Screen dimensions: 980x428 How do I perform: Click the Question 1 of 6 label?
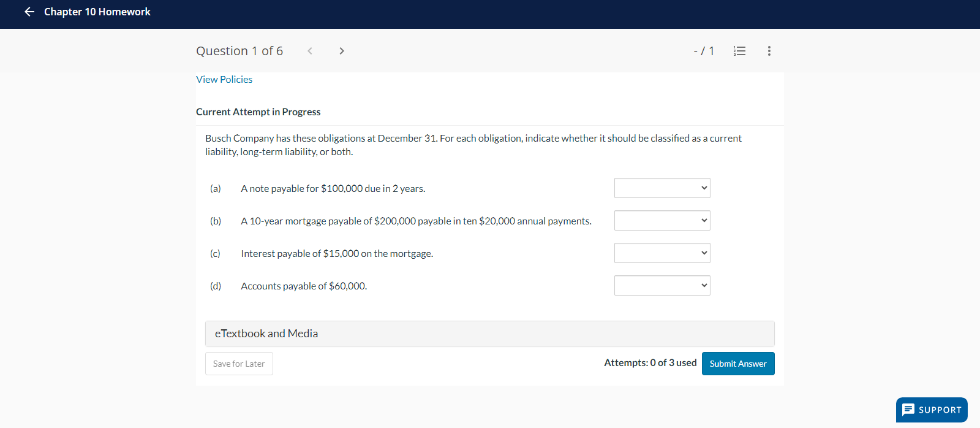(239, 51)
